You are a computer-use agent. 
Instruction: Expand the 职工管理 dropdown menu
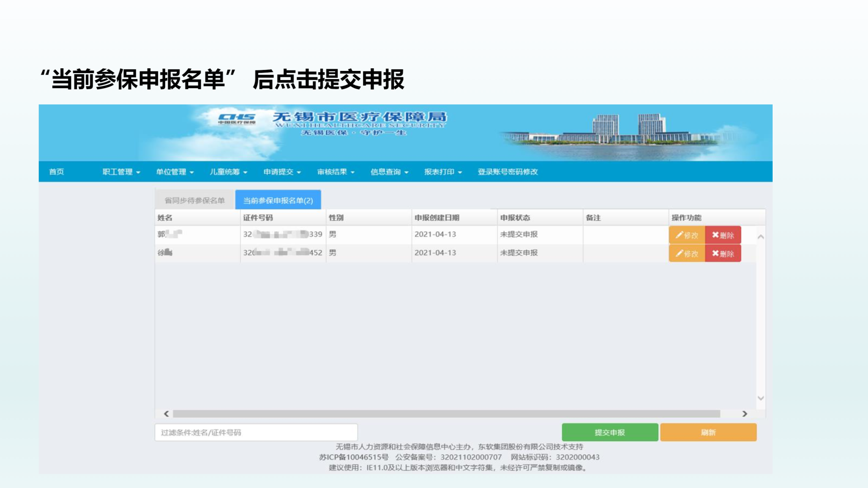point(121,172)
